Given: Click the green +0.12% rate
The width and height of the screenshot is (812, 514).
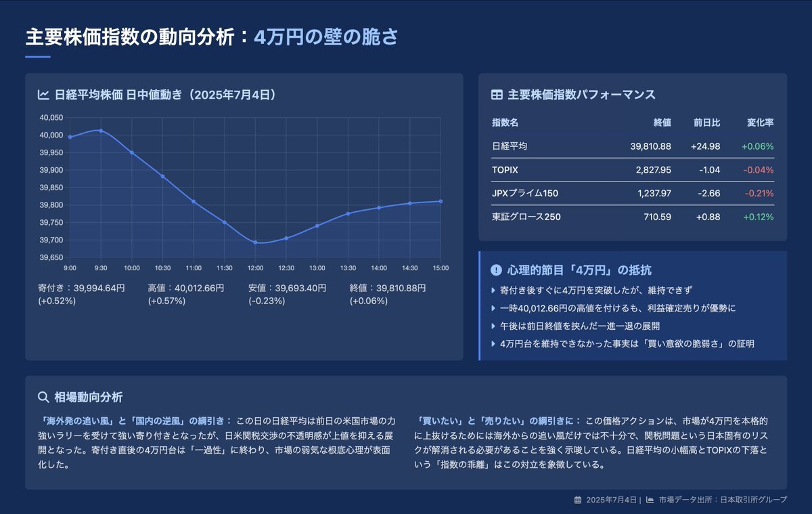Looking at the screenshot, I should pos(758,217).
